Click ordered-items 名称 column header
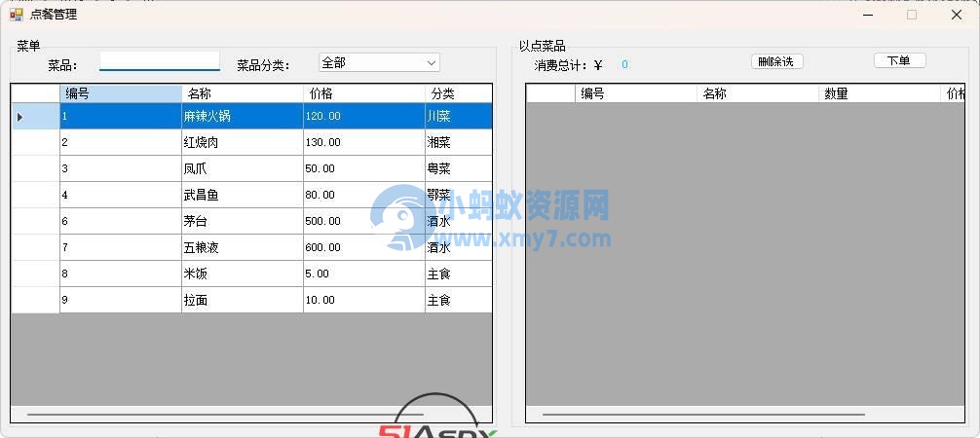The width and height of the screenshot is (980, 438). coord(758,93)
